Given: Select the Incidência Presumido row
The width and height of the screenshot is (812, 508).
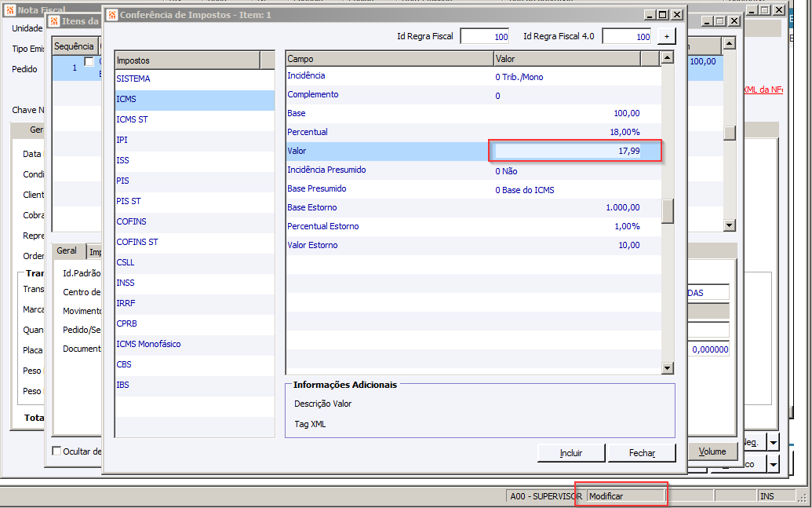Looking at the screenshot, I should coord(473,170).
